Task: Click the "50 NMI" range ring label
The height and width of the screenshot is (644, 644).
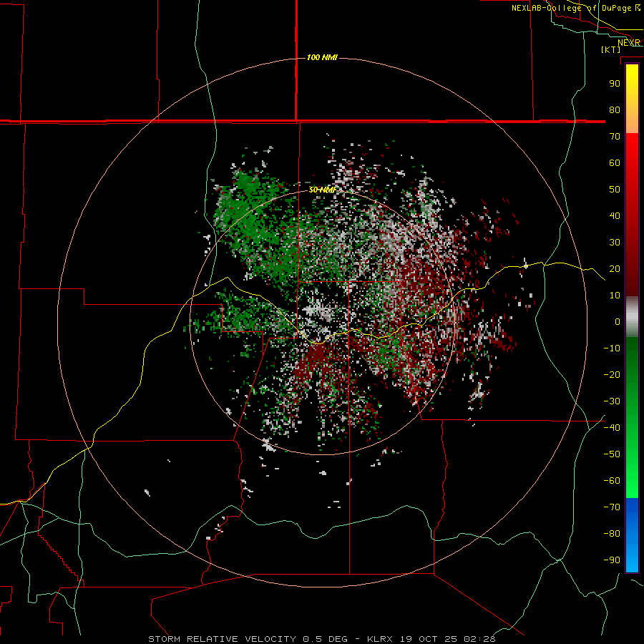Action: tap(323, 190)
